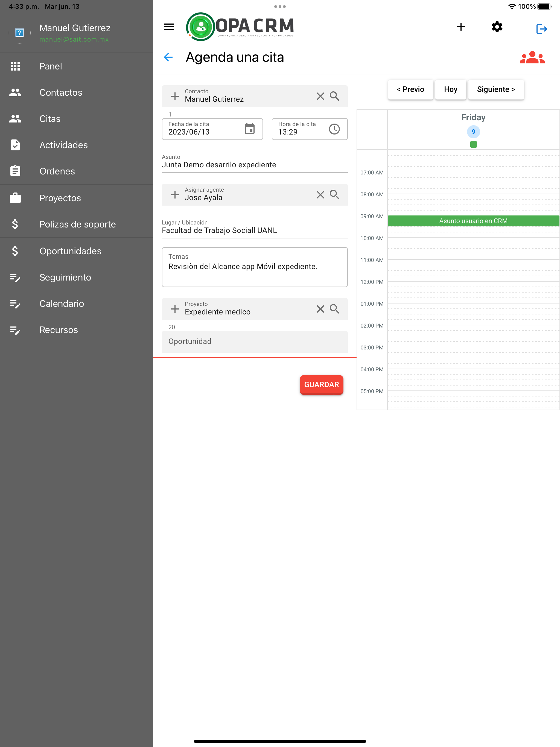Click the Lugar / Ubicación field

pos(255,228)
